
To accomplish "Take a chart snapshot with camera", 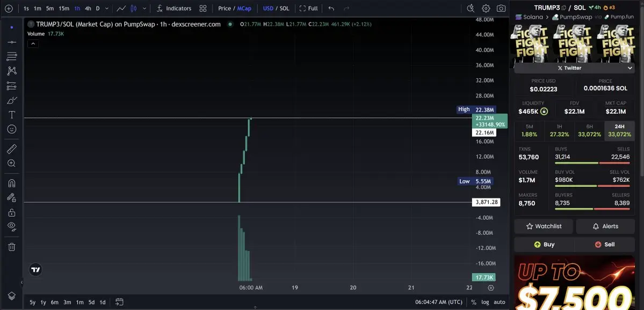I will click(501, 8).
